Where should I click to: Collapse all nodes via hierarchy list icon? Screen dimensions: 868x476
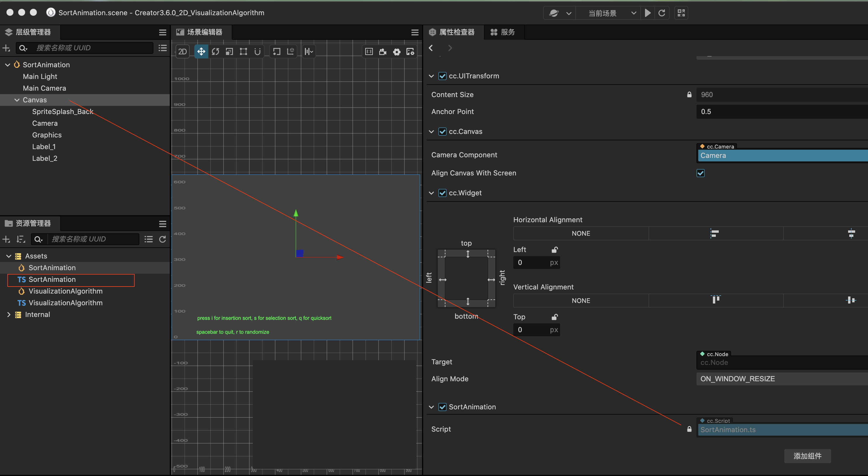[162, 48]
